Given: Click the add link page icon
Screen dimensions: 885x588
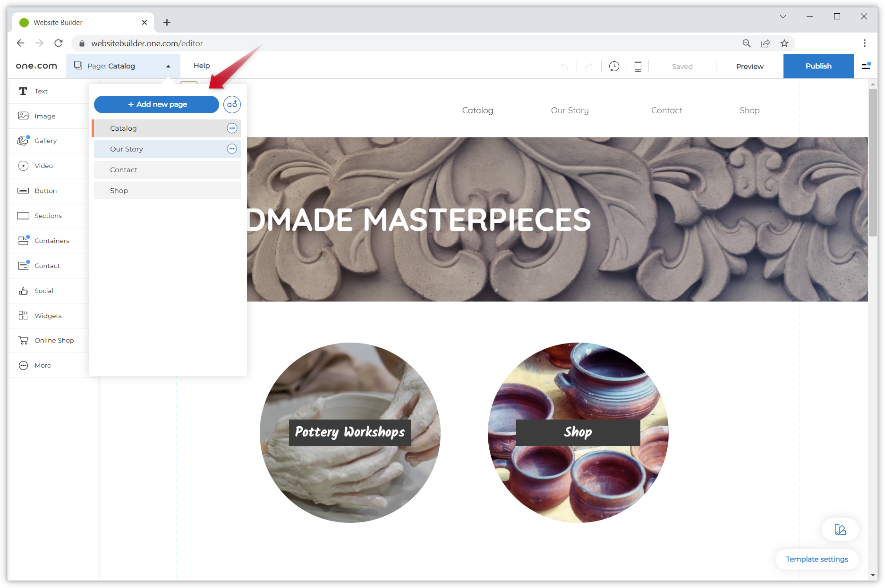Looking at the screenshot, I should 232,104.
